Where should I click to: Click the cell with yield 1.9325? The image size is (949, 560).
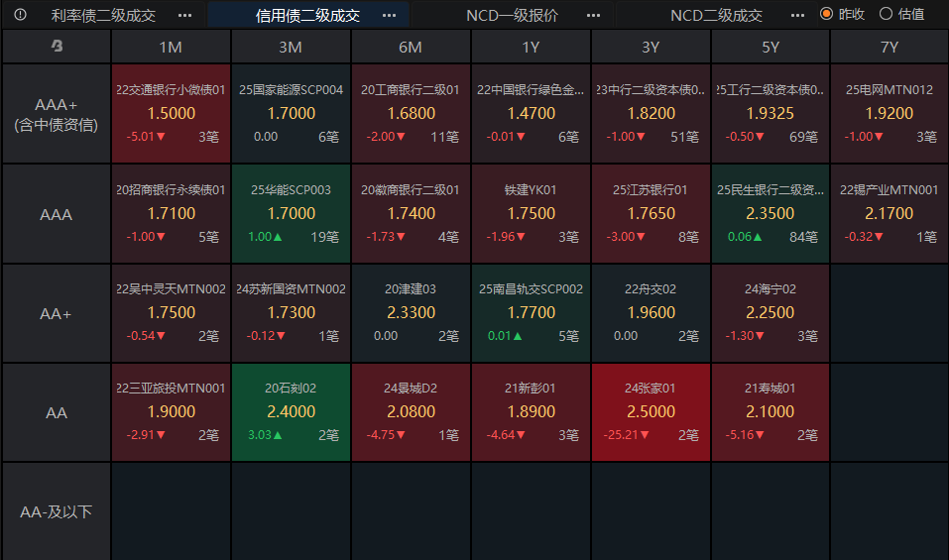point(771,114)
